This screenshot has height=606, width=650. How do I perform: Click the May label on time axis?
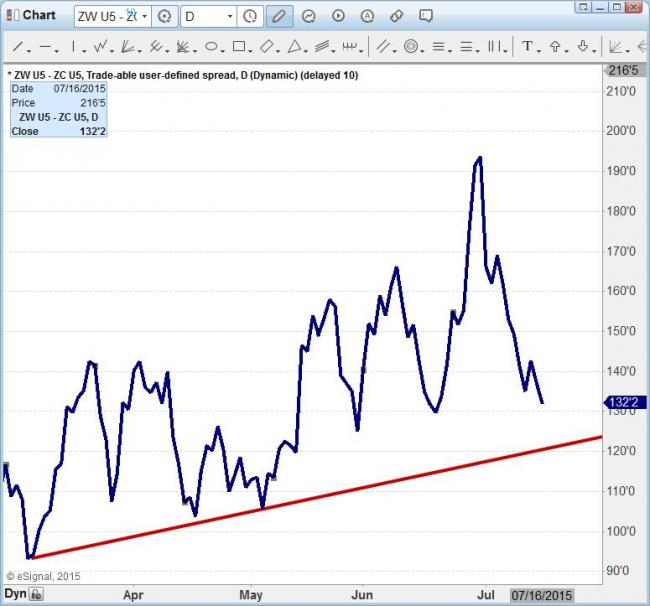[x=251, y=595]
